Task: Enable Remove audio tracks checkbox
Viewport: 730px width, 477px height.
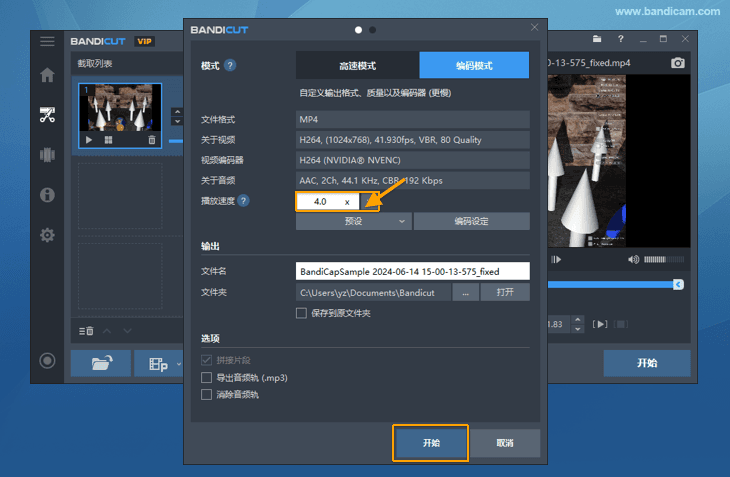Action: pyautogui.click(x=206, y=395)
